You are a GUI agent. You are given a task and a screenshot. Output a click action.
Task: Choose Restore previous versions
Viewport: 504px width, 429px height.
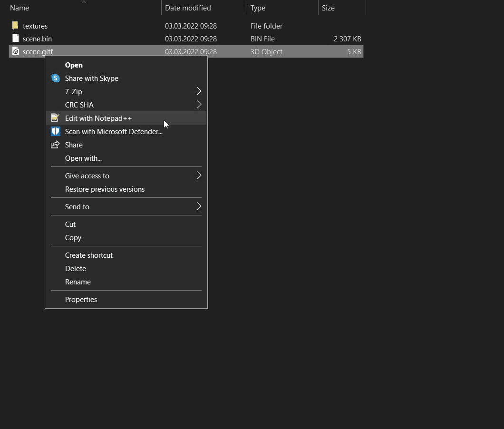coord(105,189)
